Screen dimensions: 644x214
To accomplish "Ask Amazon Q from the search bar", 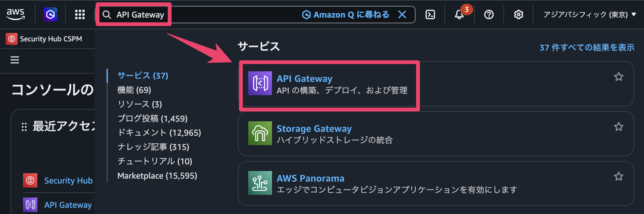I will pyautogui.click(x=346, y=15).
